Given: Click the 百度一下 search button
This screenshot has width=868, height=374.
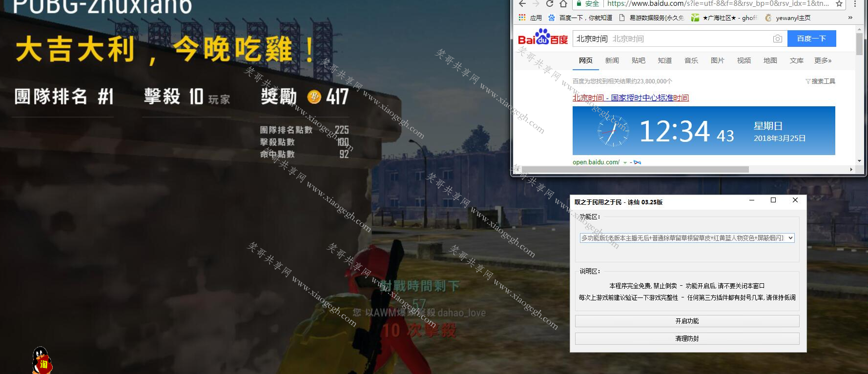Looking at the screenshot, I should click(x=811, y=39).
